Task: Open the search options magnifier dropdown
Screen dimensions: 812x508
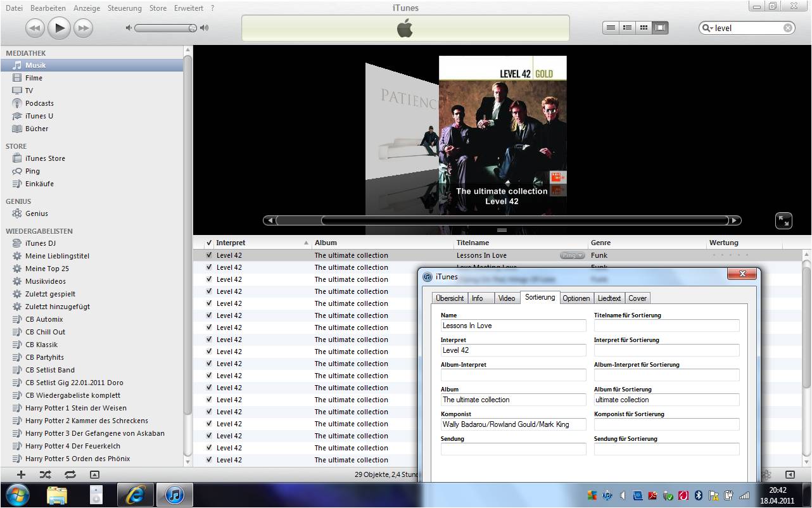Action: (707, 28)
